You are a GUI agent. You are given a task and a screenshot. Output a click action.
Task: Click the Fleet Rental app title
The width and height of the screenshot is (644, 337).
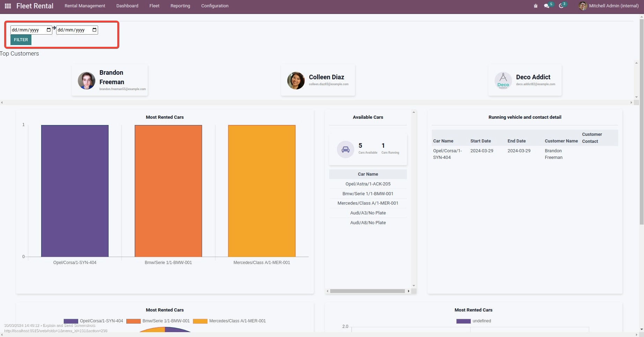tap(35, 6)
